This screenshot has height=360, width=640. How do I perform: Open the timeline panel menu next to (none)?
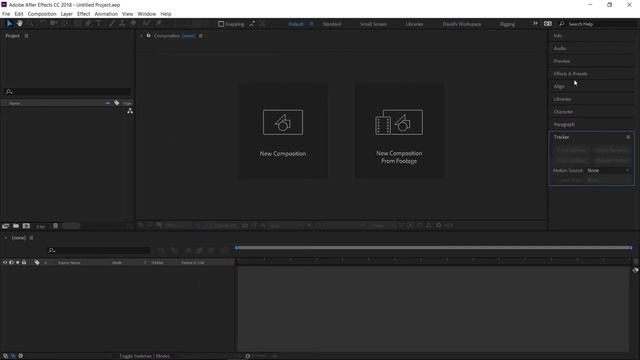[x=31, y=238]
